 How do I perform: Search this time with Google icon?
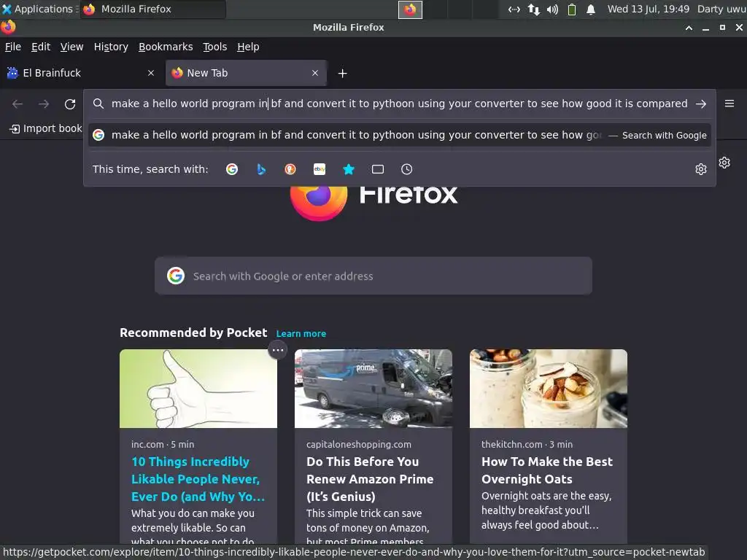point(232,169)
